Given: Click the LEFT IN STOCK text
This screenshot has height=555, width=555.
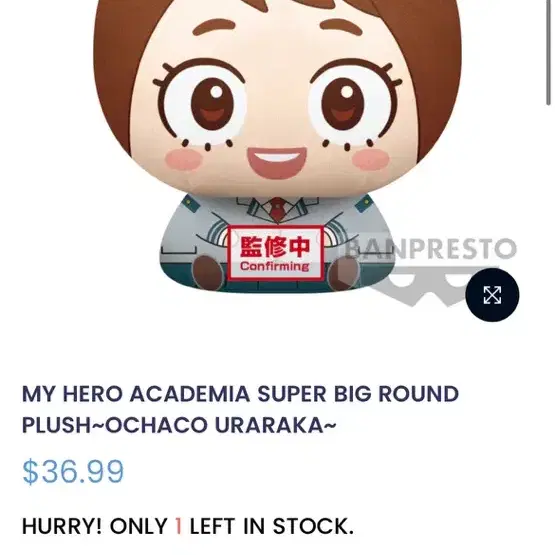Looking at the screenshot, I should (x=271, y=526).
